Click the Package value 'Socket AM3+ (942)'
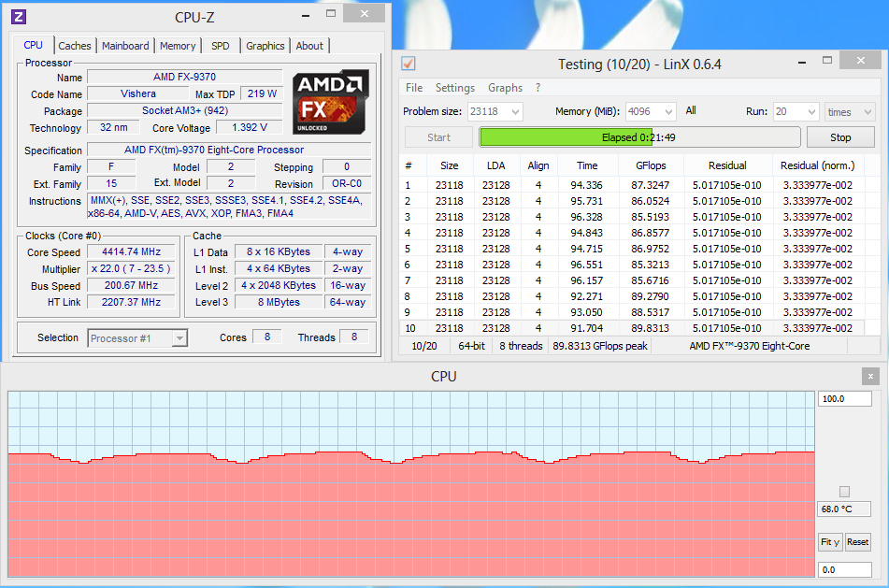 185,110
